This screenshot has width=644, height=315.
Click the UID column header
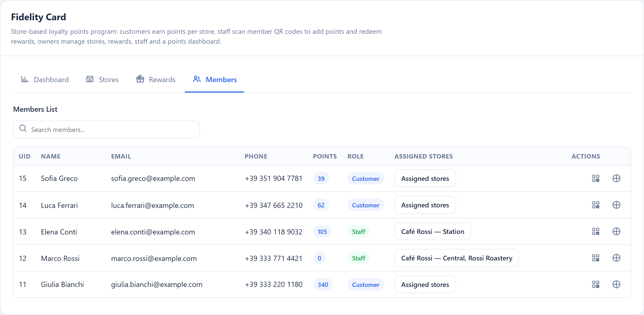(25, 156)
